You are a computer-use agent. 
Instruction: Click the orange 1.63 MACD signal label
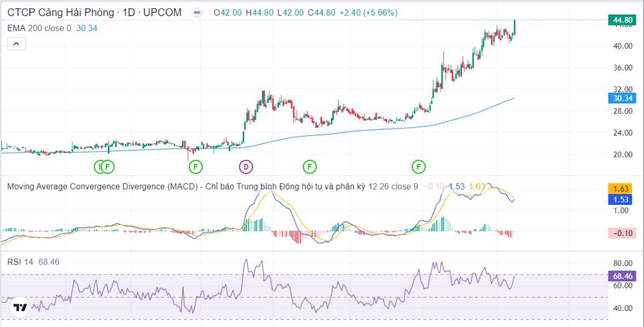click(622, 189)
